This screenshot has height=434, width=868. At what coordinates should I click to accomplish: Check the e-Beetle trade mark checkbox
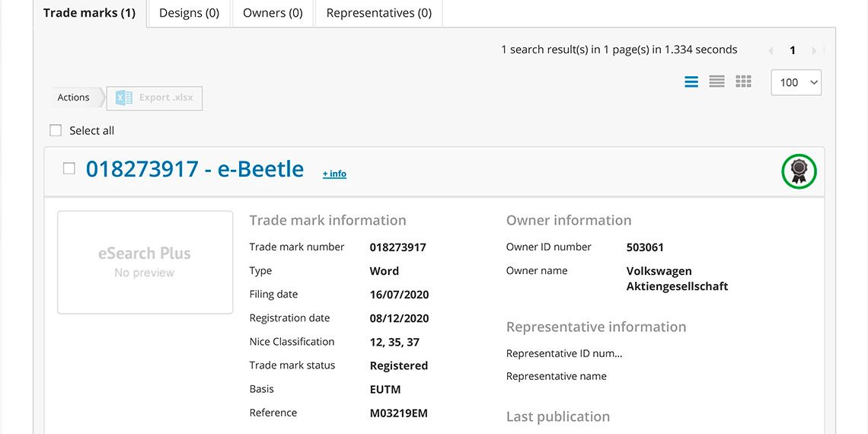coord(69,168)
